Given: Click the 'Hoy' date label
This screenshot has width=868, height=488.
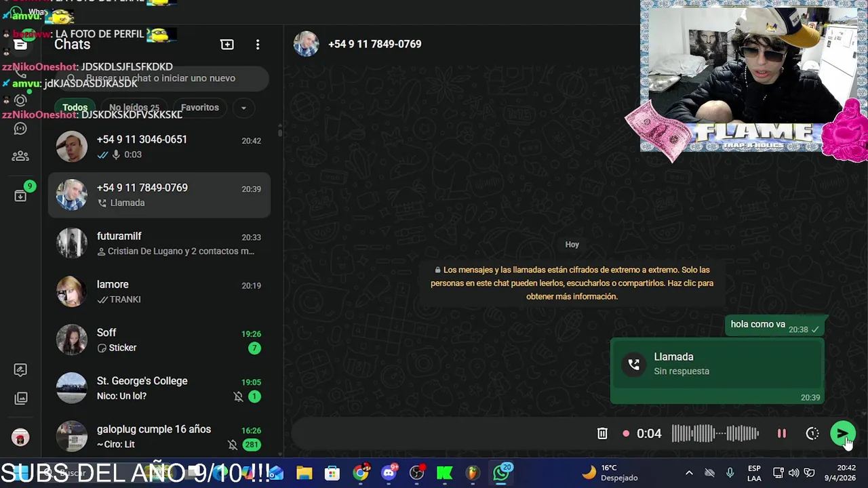Looking at the screenshot, I should click(x=572, y=245).
